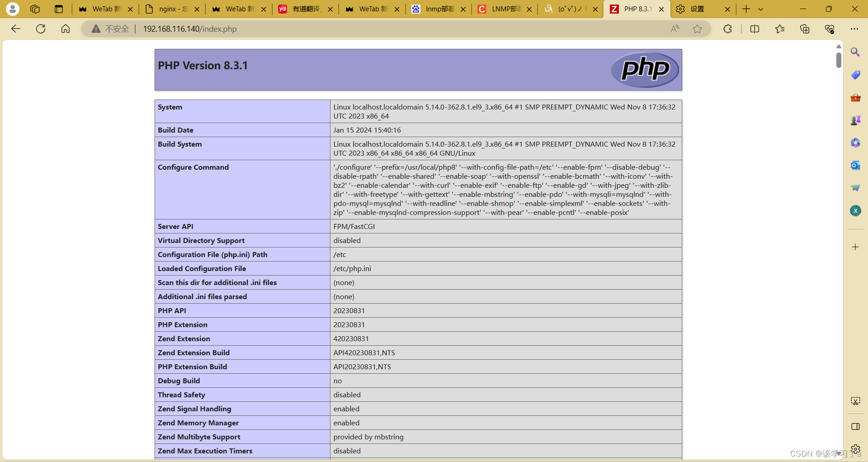Toggle split screen view
868x462 pixels.
pyautogui.click(x=755, y=29)
